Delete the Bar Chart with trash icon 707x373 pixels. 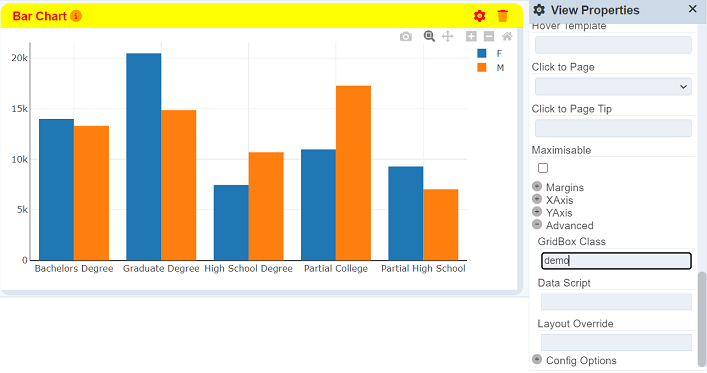coord(502,16)
